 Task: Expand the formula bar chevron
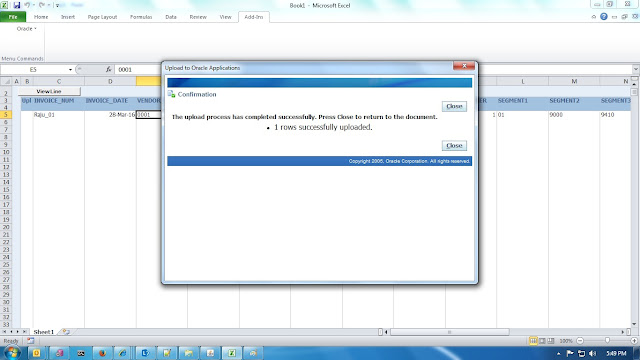(x=636, y=69)
